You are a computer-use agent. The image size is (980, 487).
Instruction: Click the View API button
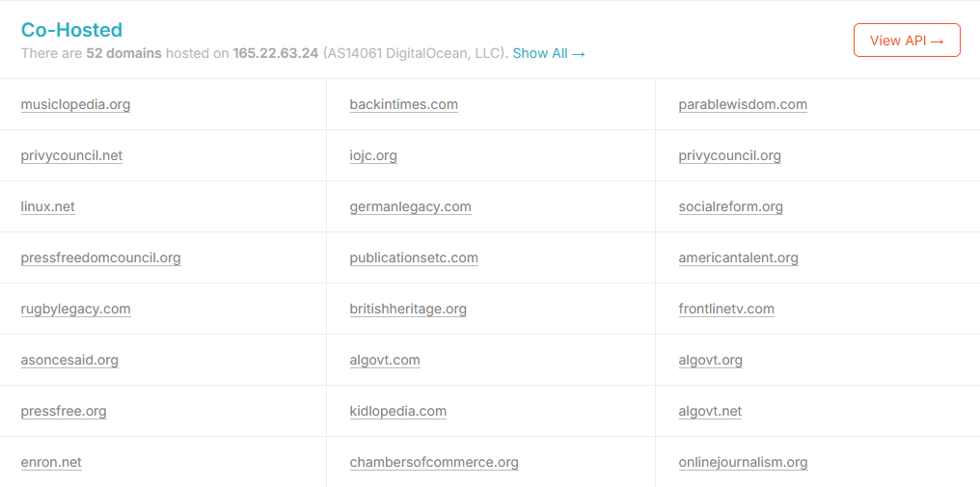click(907, 40)
